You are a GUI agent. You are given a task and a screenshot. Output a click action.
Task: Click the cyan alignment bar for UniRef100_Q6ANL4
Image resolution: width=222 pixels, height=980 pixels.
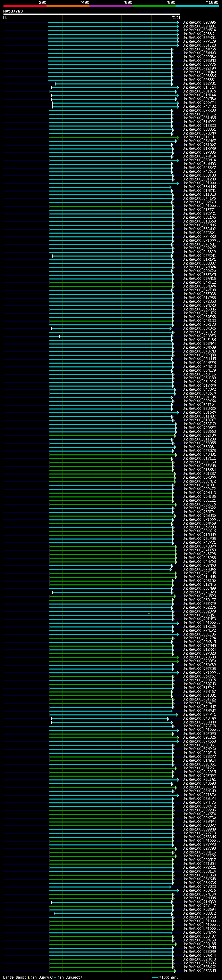pyautogui.click(x=114, y=160)
